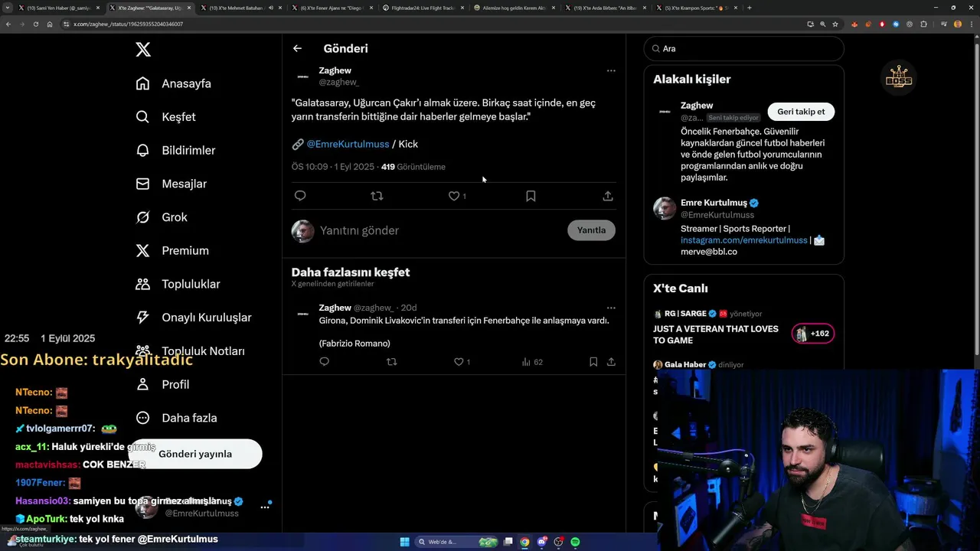
Task: Share the Livakovic post
Action: [x=611, y=362]
